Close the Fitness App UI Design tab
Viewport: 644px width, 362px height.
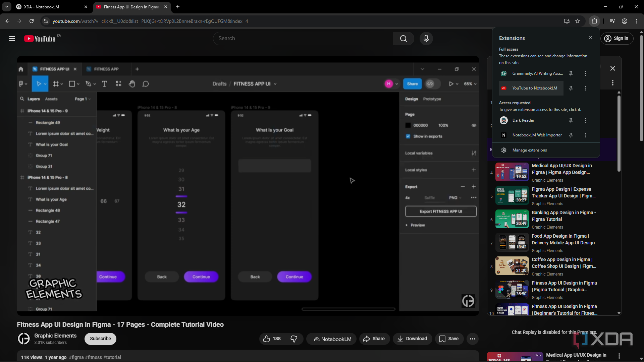click(x=166, y=7)
